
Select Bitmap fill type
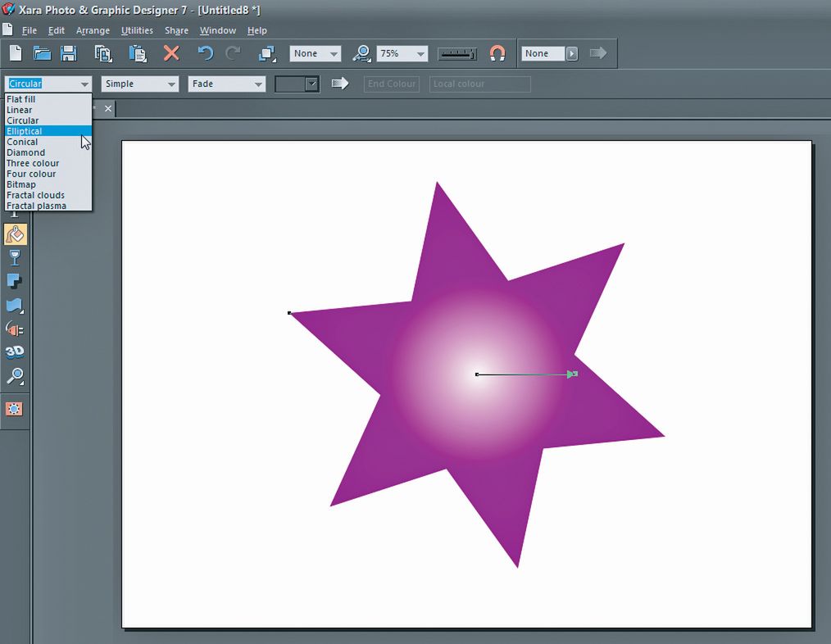tap(48, 184)
